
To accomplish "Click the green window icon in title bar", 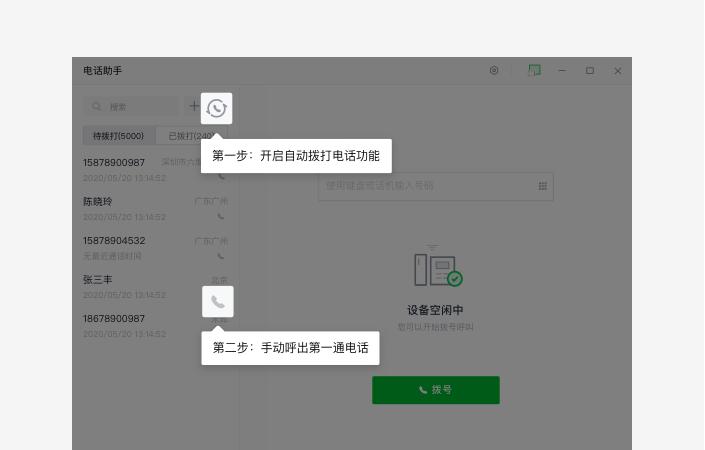I will point(534,70).
